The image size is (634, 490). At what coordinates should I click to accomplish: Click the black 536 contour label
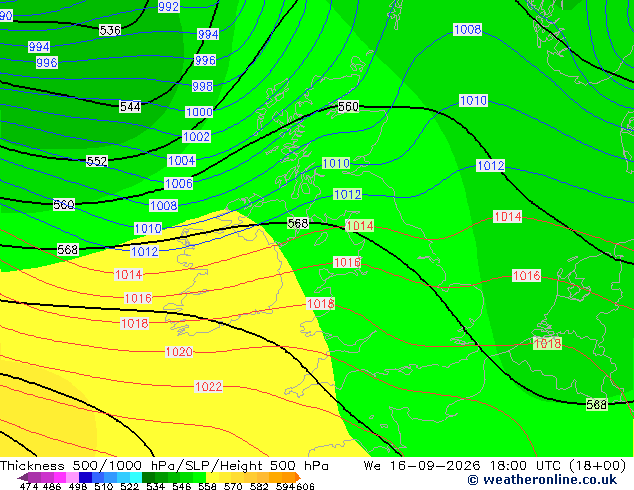[110, 30]
